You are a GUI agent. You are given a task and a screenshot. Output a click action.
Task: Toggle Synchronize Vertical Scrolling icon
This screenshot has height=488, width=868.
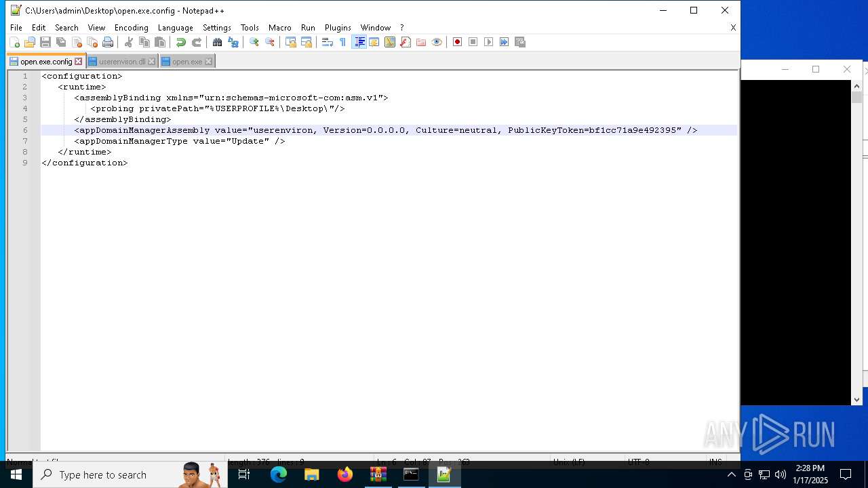point(291,42)
